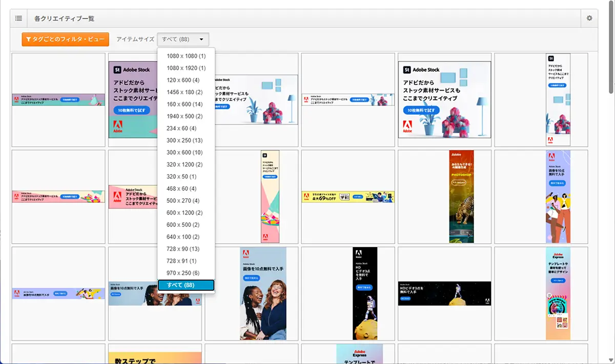Open the Adobe Express vertical template banner
This screenshot has width=615, height=364.
(x=558, y=293)
